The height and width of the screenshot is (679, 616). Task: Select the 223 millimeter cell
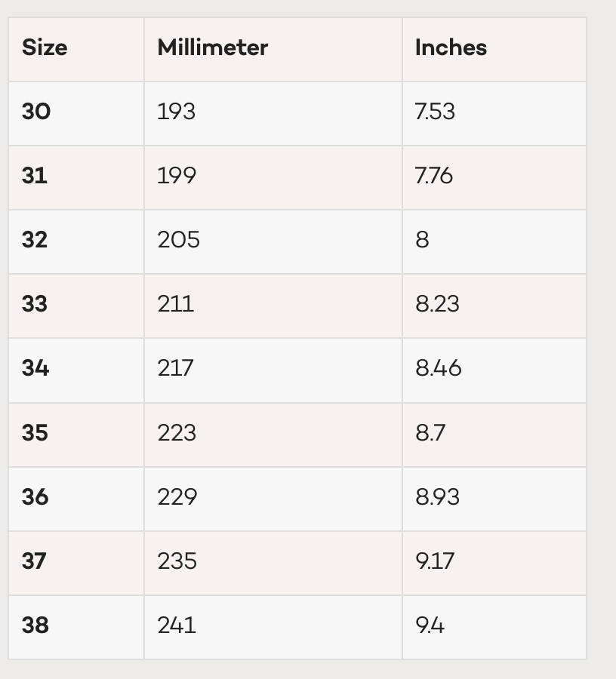pyautogui.click(x=177, y=433)
